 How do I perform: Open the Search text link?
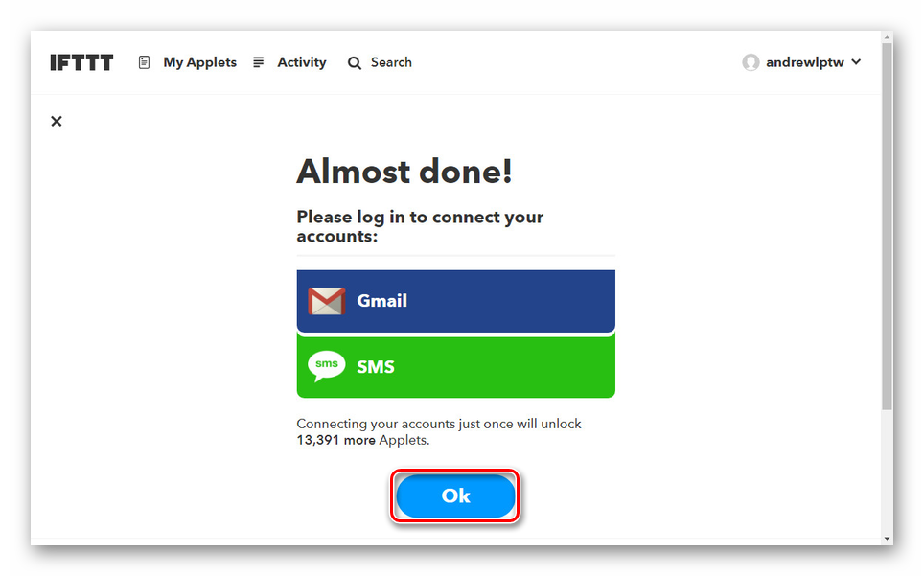[391, 62]
